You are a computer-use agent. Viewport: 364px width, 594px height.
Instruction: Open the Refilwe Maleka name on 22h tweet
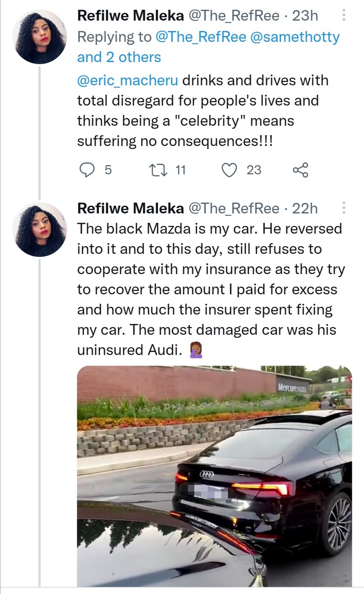130,208
